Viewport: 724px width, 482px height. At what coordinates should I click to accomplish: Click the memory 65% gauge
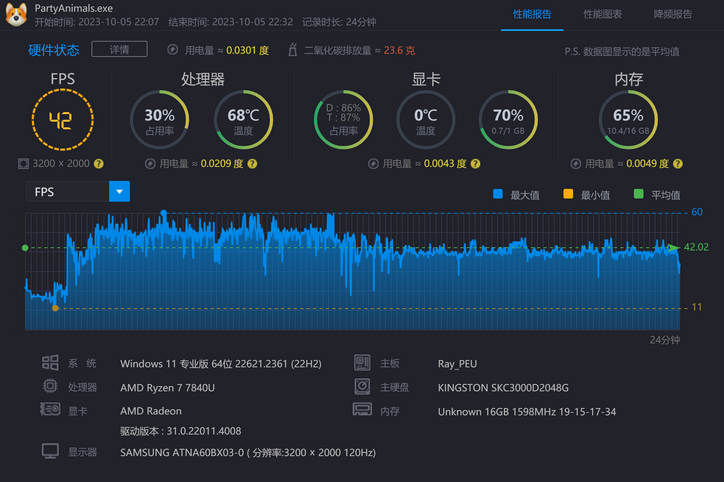(x=628, y=120)
